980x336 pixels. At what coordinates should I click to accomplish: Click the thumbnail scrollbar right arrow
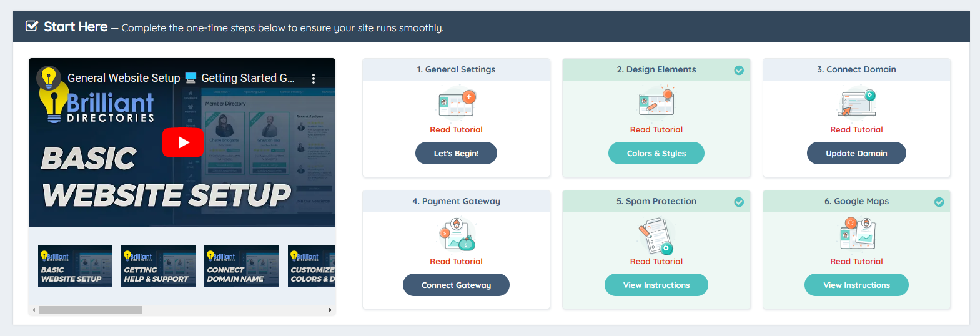point(330,310)
